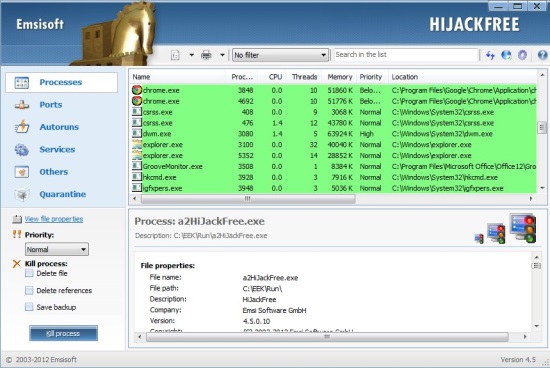Click process list scroll down arrow
This screenshot has height=368, width=550.
click(x=542, y=188)
